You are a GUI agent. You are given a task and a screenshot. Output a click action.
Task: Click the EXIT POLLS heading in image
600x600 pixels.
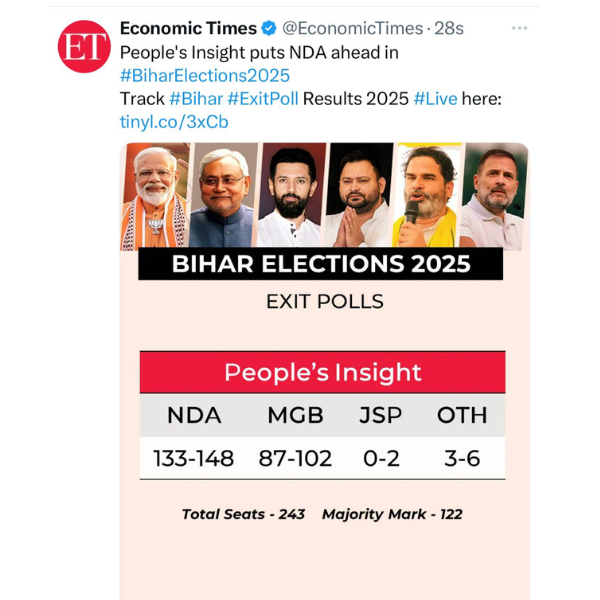(x=322, y=301)
